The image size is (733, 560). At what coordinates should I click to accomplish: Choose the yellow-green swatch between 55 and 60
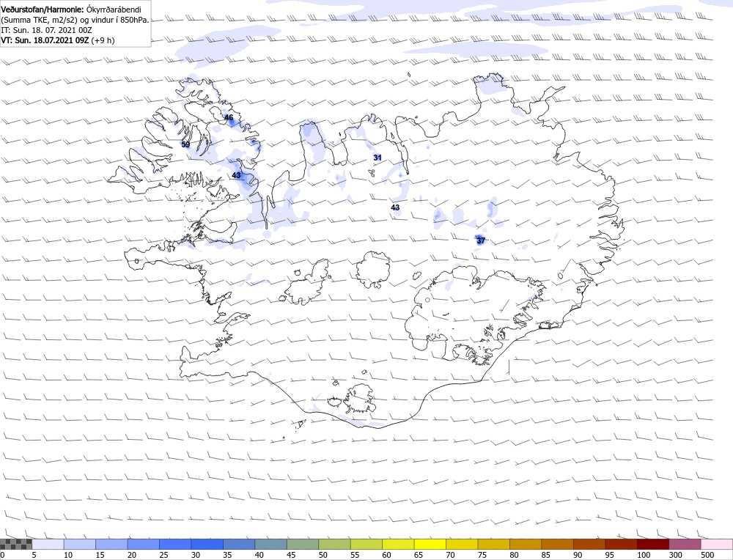point(366,544)
